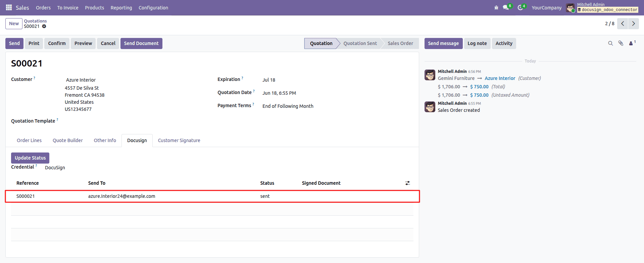Go to next record arrow
Viewport: 644px width, 263px height.
[x=633, y=24]
